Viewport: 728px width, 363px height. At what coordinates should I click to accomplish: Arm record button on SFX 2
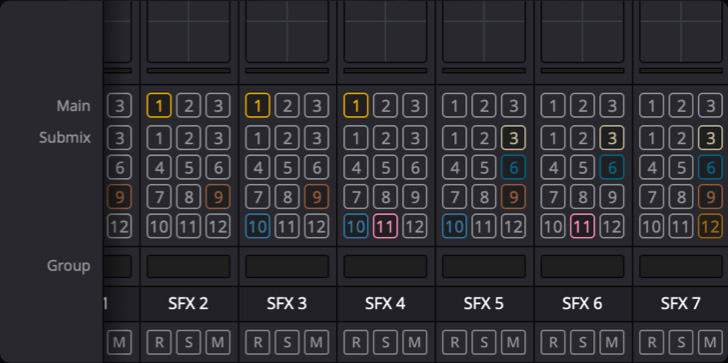[159, 342]
